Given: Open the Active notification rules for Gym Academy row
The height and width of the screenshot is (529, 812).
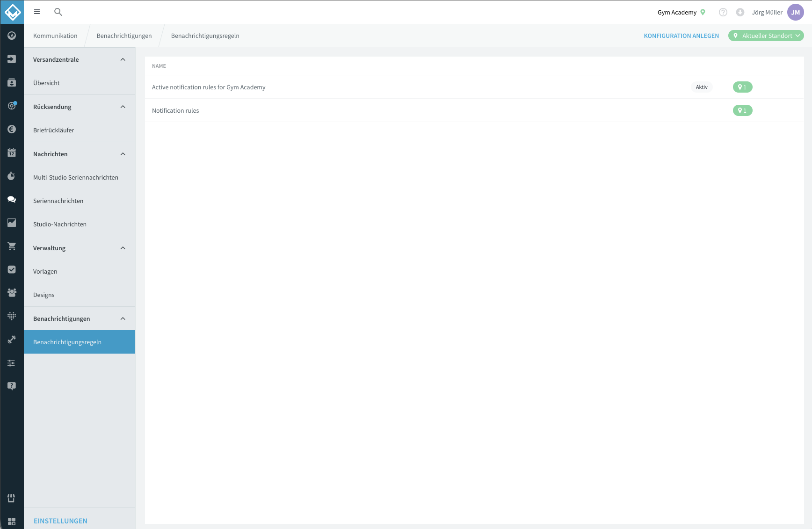Looking at the screenshot, I should [x=474, y=87].
